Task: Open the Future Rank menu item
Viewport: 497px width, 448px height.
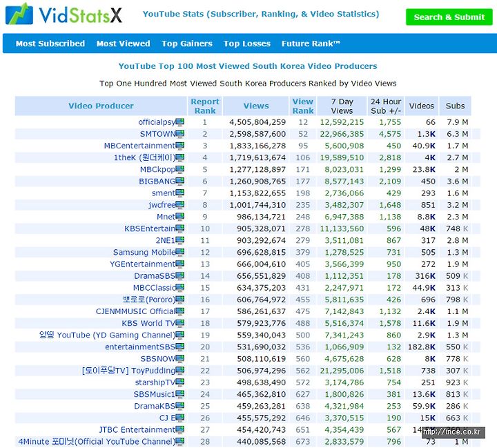Action: coord(311,43)
